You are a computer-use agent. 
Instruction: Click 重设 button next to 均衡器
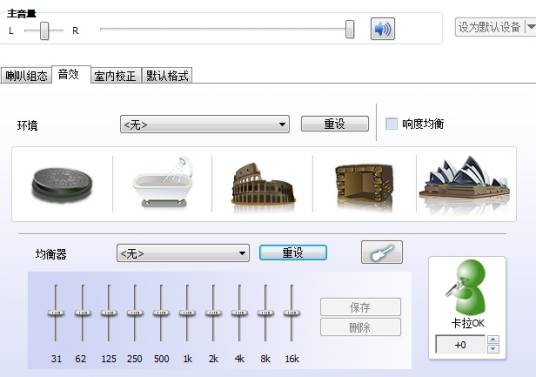pos(293,253)
